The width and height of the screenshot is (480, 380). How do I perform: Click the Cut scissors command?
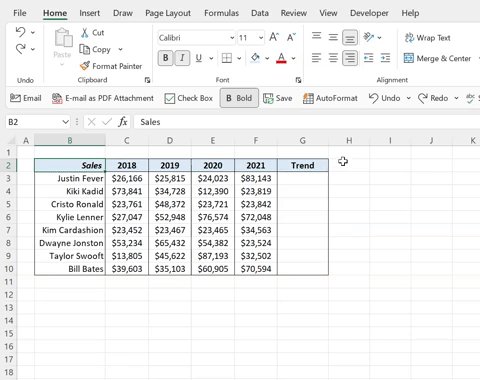click(93, 33)
